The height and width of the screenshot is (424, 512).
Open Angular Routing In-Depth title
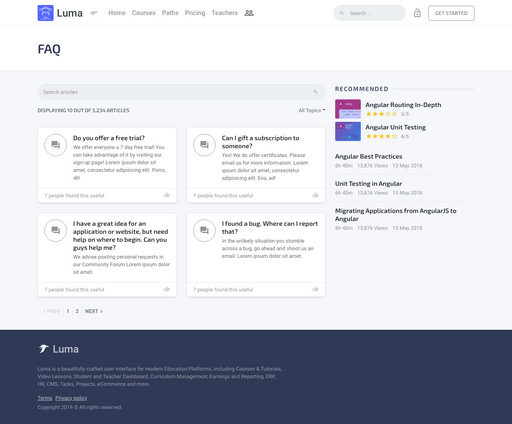click(x=403, y=105)
